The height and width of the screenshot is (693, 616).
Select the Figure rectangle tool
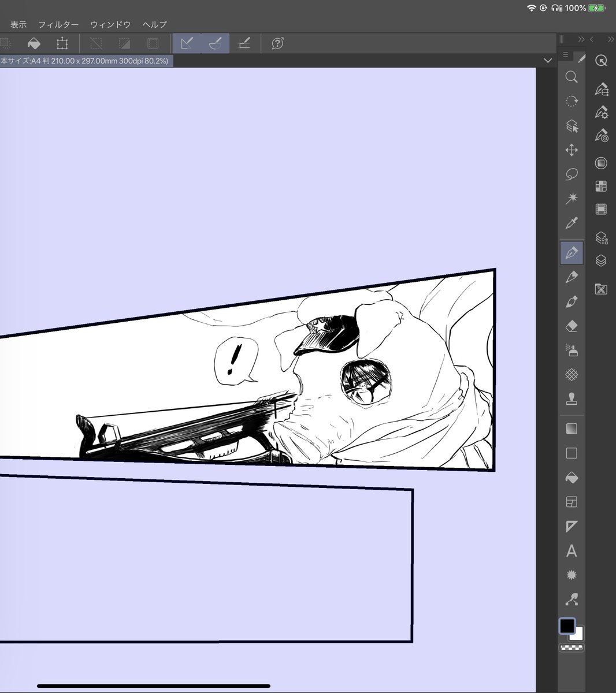[572, 453]
